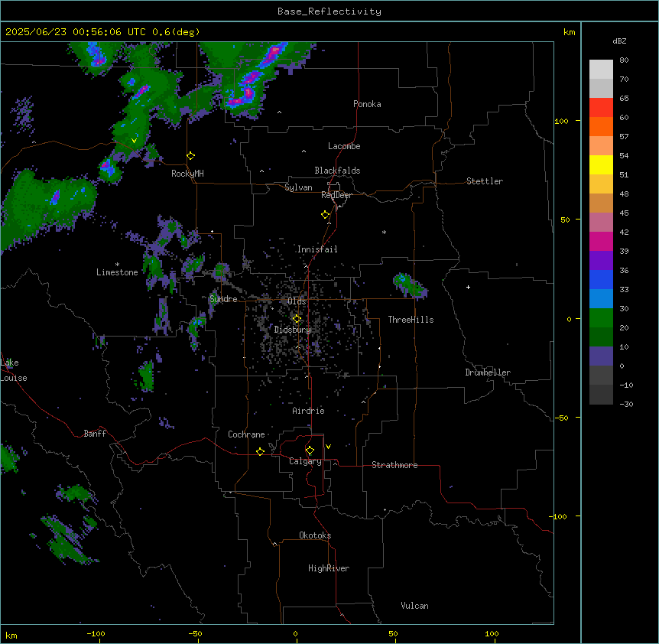The height and width of the screenshot is (644, 659).
Task: Select the Airdrie city label
Action: pyautogui.click(x=308, y=411)
